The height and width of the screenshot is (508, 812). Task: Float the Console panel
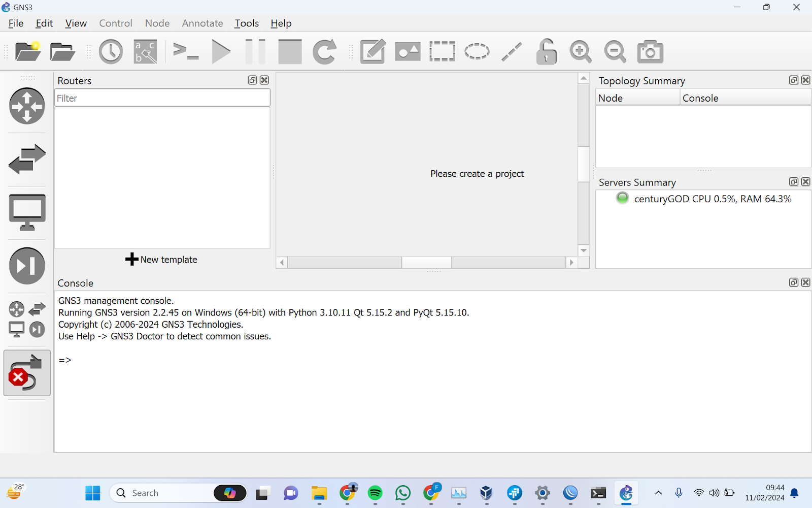coord(794,282)
